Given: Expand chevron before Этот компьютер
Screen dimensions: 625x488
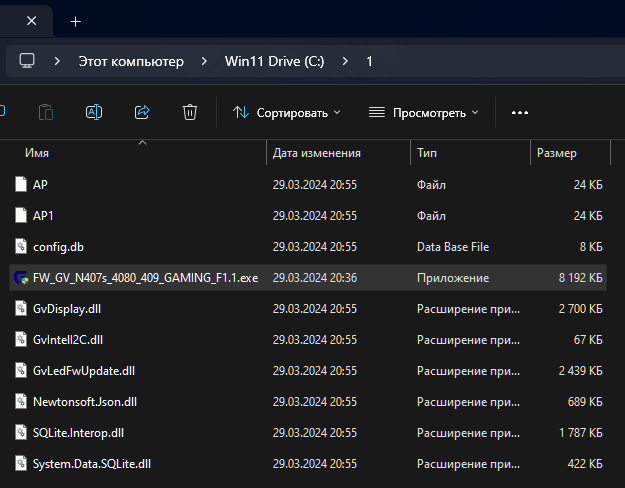Looking at the screenshot, I should coord(57,61).
